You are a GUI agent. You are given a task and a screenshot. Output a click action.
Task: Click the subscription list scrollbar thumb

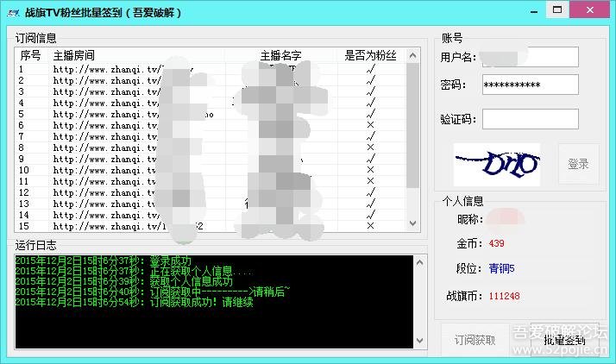412,125
